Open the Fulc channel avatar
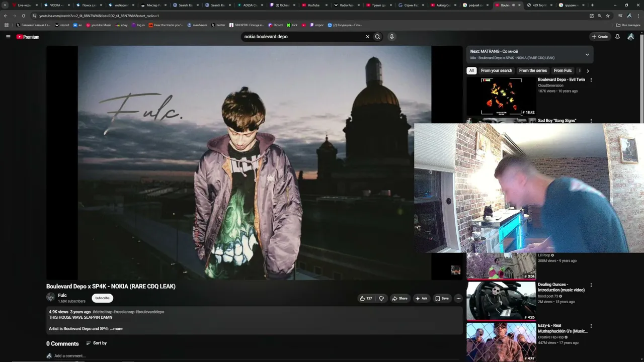The height and width of the screenshot is (362, 644). pos(51,297)
